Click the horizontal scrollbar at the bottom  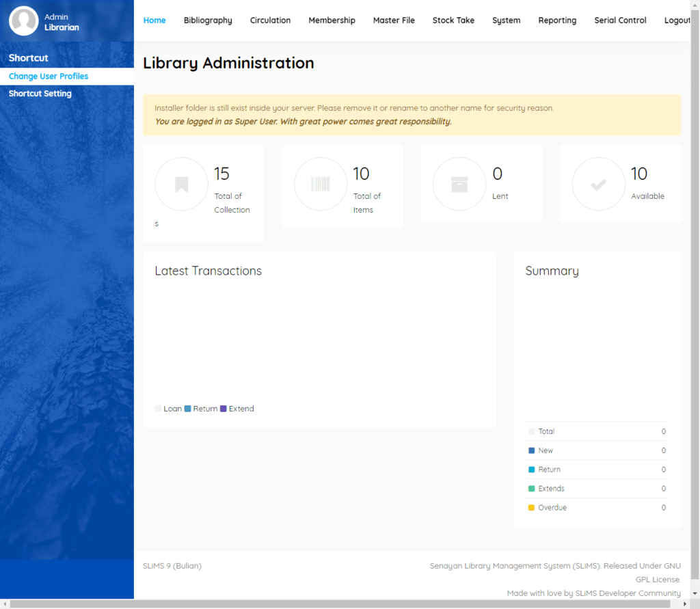(x=342, y=604)
